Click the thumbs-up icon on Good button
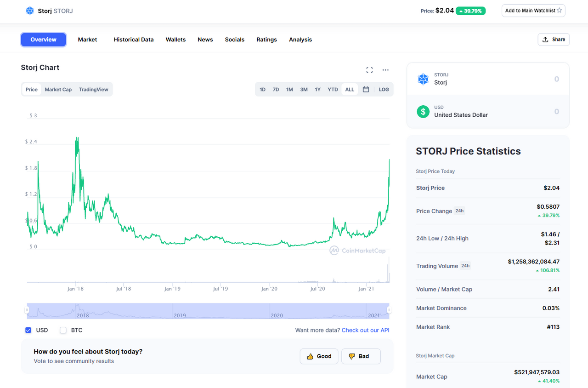Image resolution: width=588 pixels, height=388 pixels. [x=310, y=356]
